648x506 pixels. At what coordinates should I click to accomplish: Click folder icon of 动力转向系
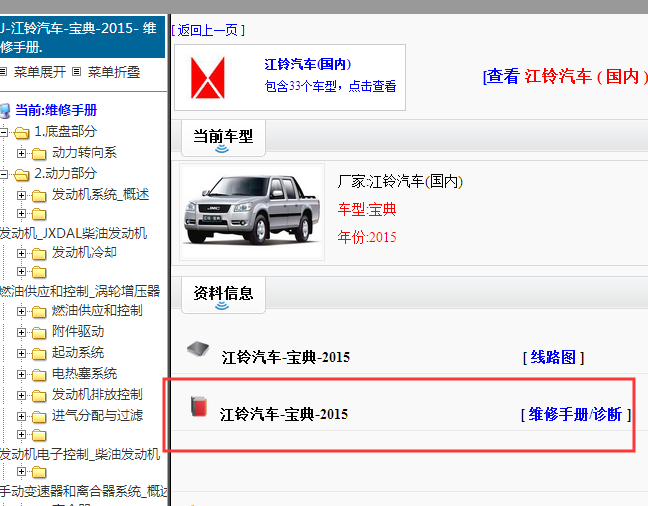[39, 154]
